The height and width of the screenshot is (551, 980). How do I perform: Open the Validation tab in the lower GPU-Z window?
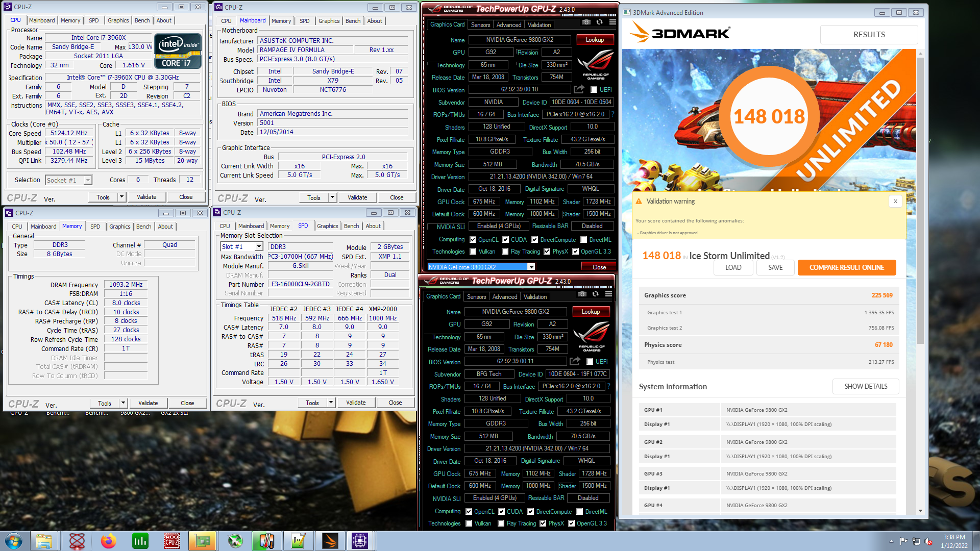535,296
